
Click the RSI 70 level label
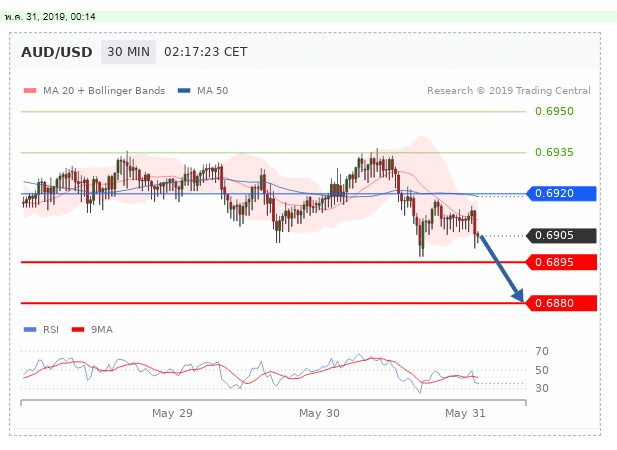coord(542,351)
